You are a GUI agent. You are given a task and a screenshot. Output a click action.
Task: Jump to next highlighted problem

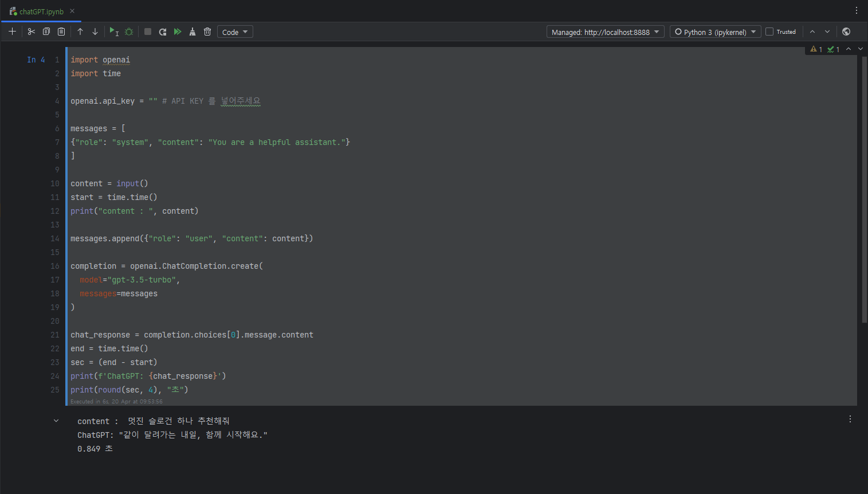[x=861, y=49]
